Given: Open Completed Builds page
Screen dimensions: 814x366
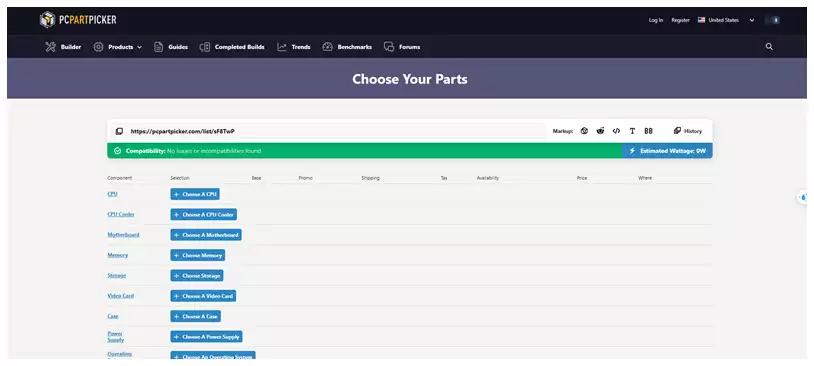Looking at the screenshot, I should click(232, 47).
